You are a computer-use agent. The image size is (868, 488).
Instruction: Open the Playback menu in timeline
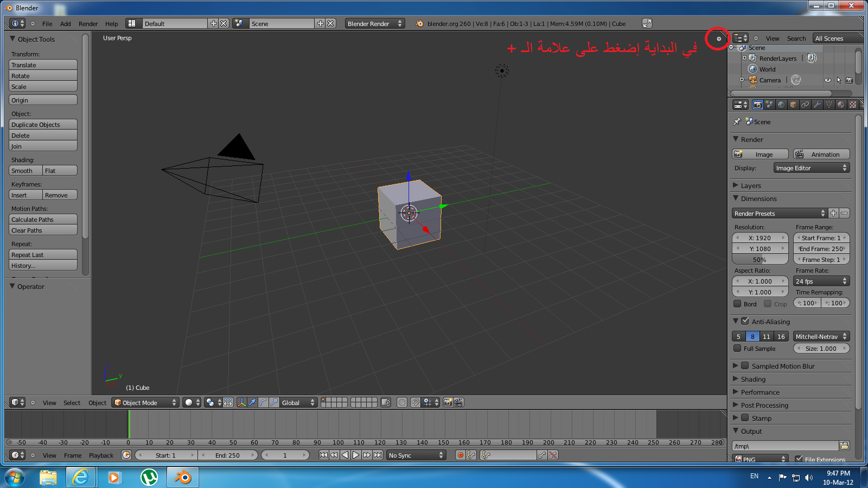pyautogui.click(x=101, y=455)
